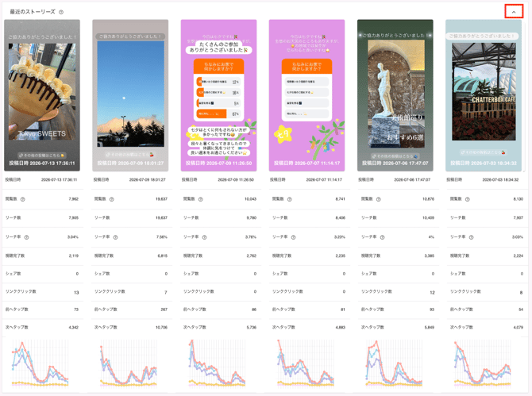Open the marble statue story thumbnail

[x=395, y=95]
